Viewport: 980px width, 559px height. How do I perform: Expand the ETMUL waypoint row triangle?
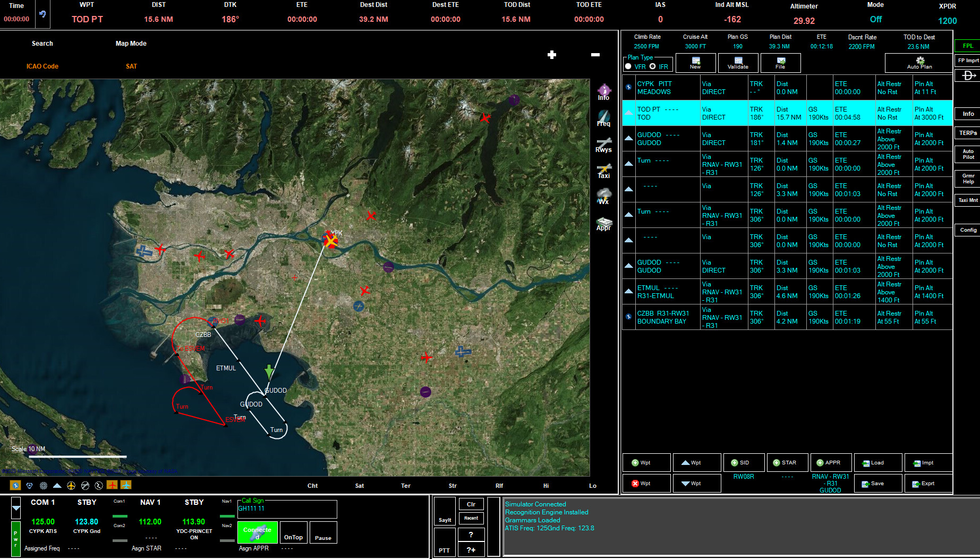click(628, 291)
